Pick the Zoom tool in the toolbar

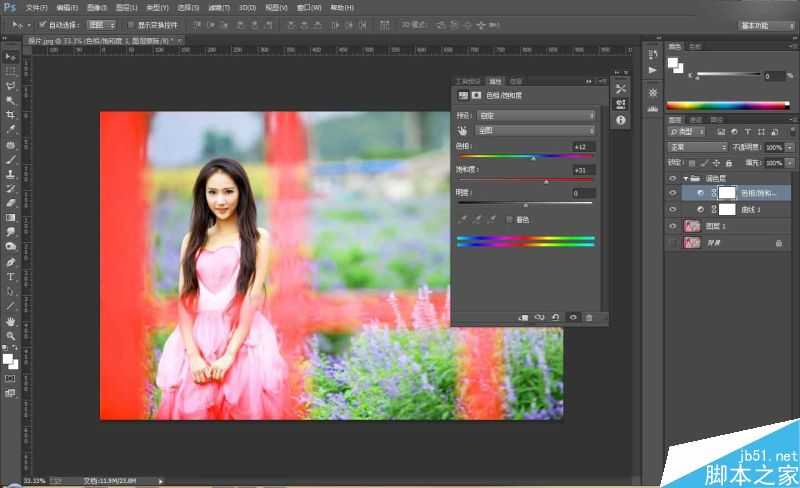pos(11,336)
